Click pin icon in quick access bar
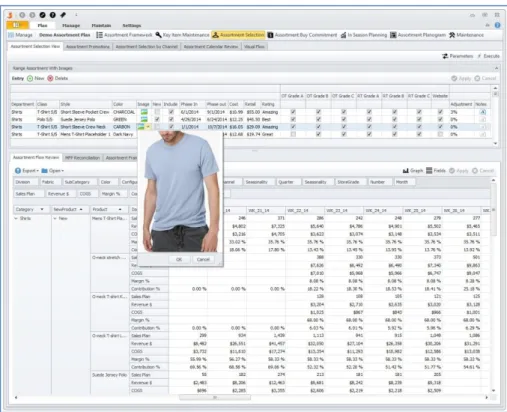 (63, 15)
